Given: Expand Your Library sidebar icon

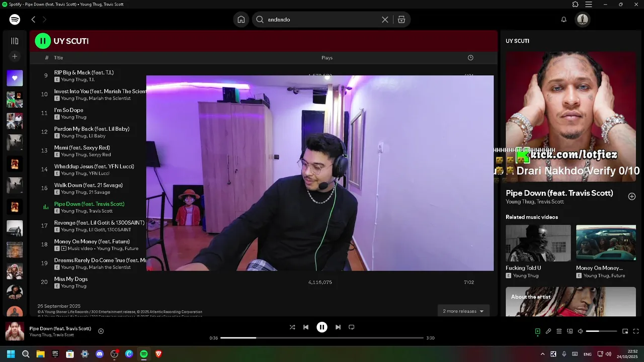Looking at the screenshot, I should (15, 41).
